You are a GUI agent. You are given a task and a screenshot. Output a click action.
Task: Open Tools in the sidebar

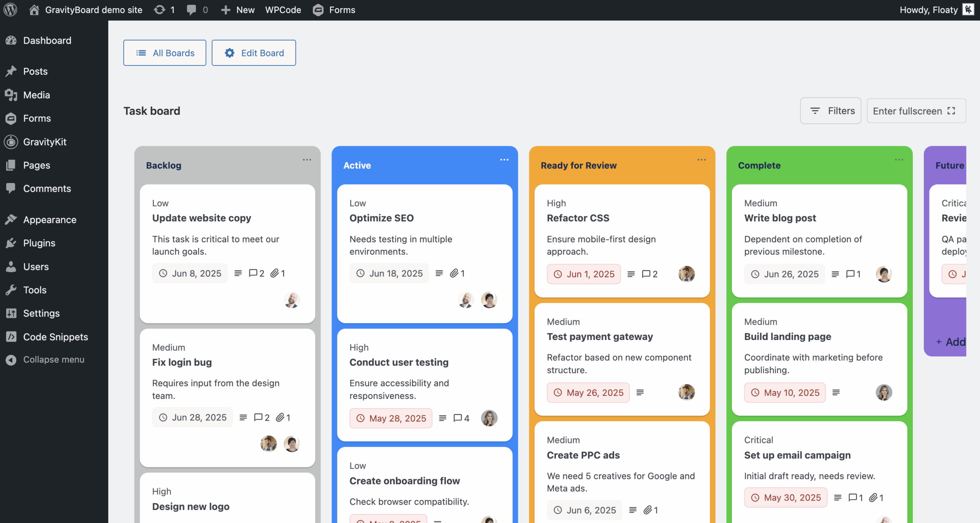click(34, 290)
